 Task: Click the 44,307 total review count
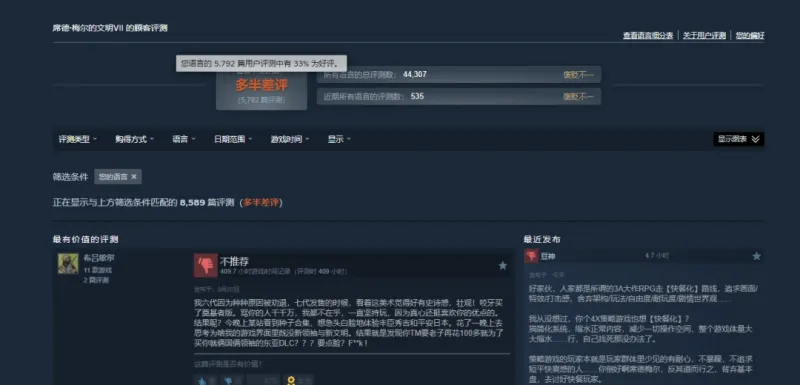pyautogui.click(x=414, y=74)
